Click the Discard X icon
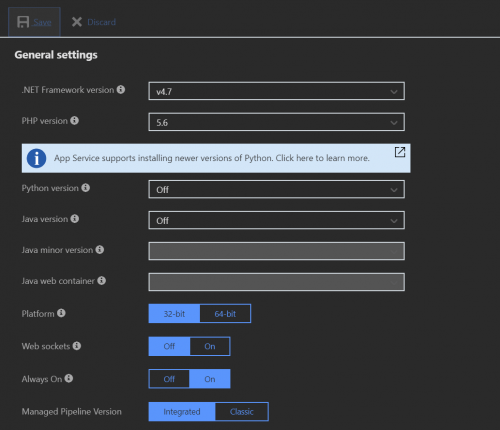This screenshot has width=500, height=430. coord(77,22)
